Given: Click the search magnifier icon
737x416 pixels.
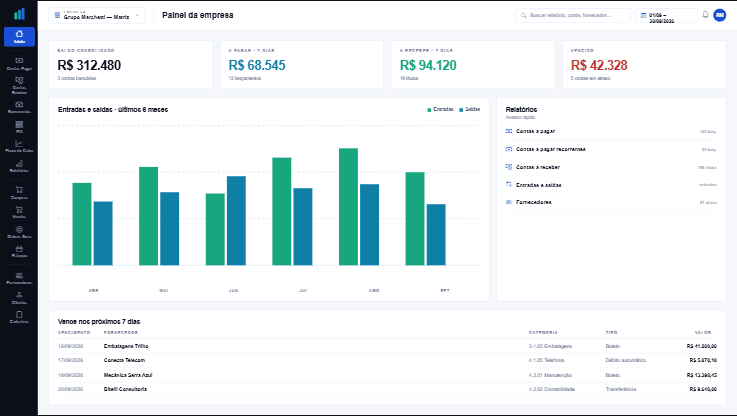Looking at the screenshot, I should tap(524, 16).
